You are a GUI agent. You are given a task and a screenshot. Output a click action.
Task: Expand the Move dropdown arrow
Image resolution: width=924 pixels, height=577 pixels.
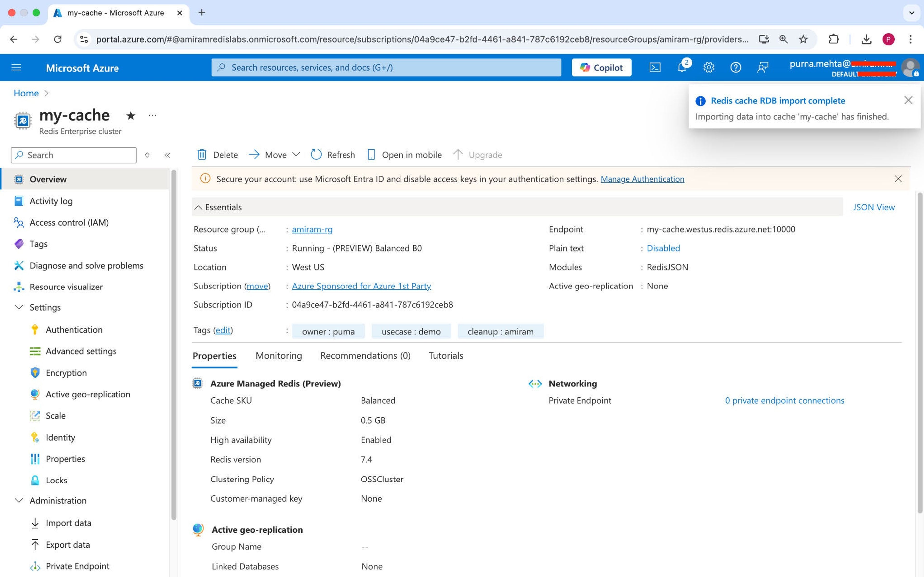tap(296, 154)
